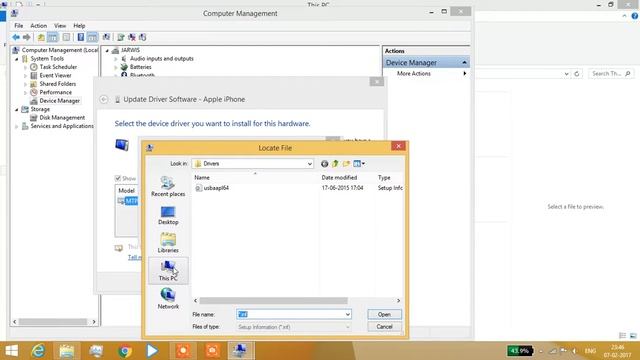Image resolution: width=640 pixels, height=360 pixels.
Task: Click the ENG language indicator in tray
Action: pos(590,351)
